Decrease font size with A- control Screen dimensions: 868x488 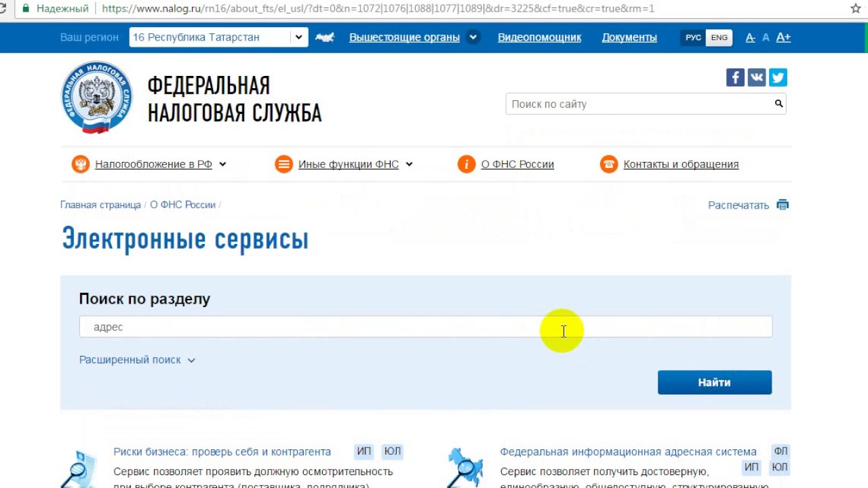[x=750, y=37]
